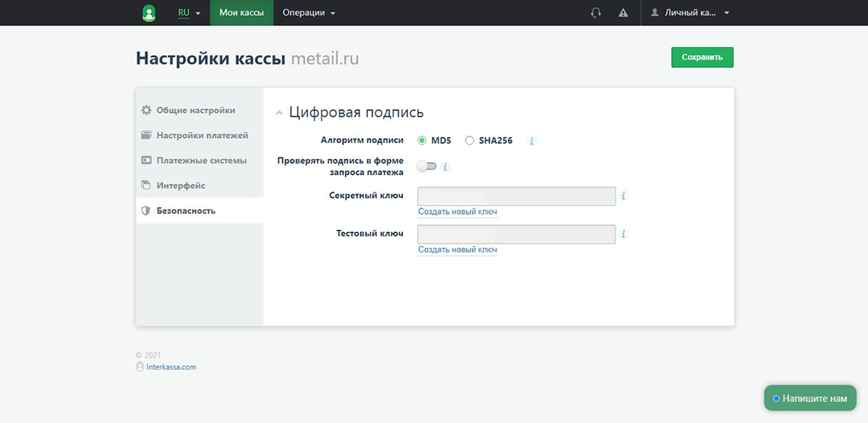Enable signature check in payment form
Screen dimensions: 868x423
427,167
